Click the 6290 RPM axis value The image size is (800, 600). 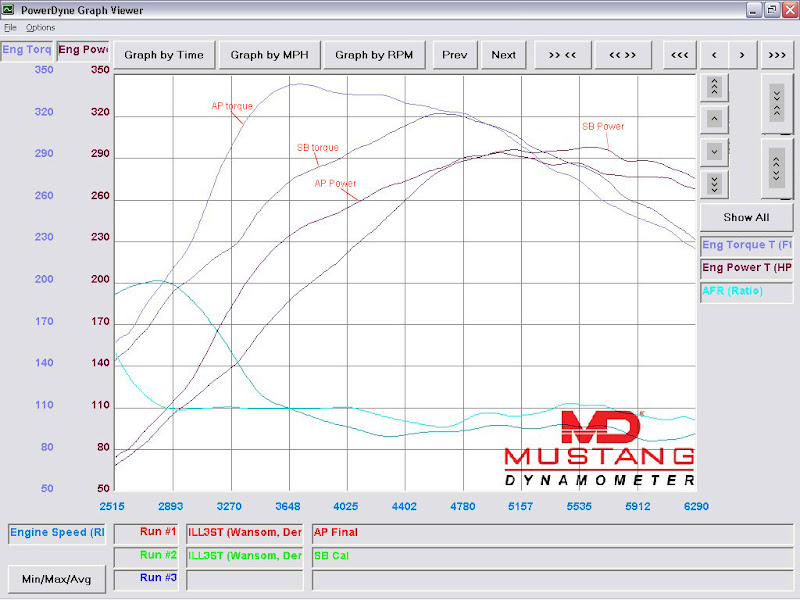[x=696, y=507]
